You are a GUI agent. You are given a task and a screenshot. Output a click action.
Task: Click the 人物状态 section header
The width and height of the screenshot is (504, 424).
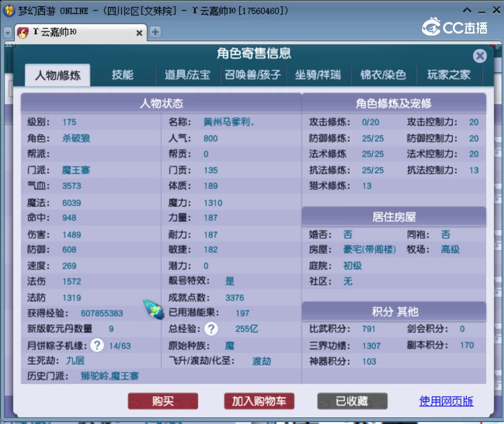pos(161,103)
